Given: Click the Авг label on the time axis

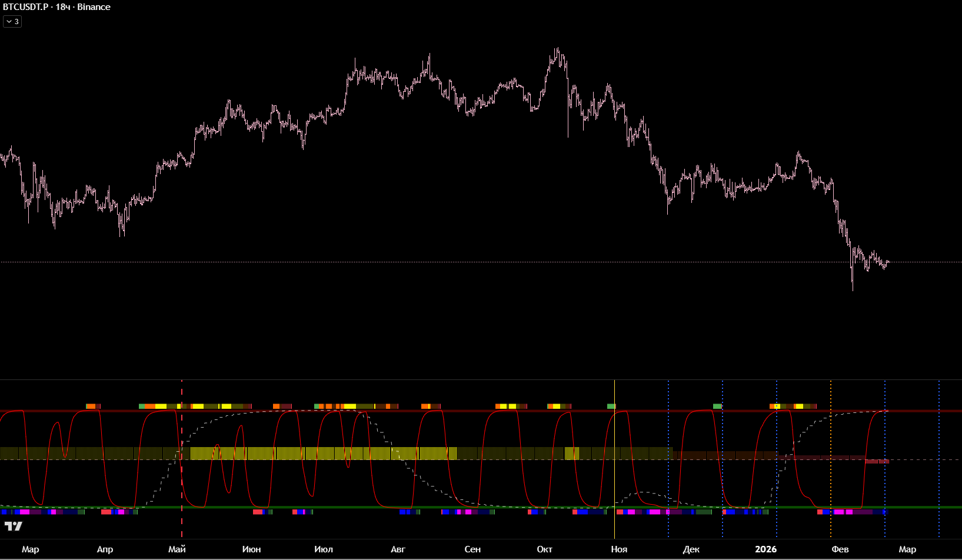Looking at the screenshot, I should pyautogui.click(x=398, y=549).
